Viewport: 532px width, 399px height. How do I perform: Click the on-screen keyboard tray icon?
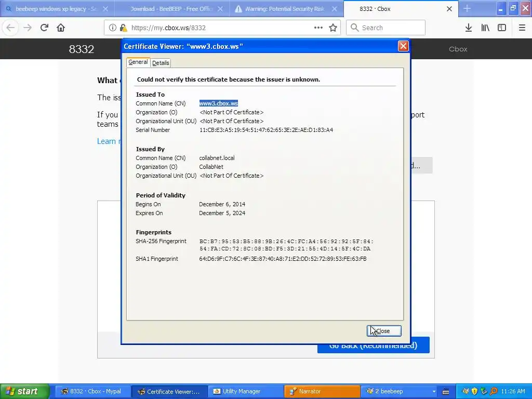(x=446, y=392)
